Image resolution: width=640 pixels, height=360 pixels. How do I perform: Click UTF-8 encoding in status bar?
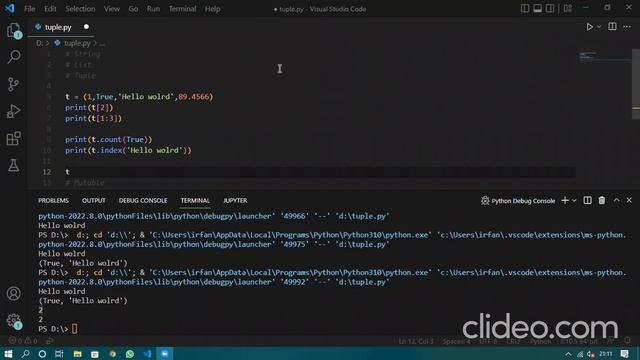(x=488, y=341)
